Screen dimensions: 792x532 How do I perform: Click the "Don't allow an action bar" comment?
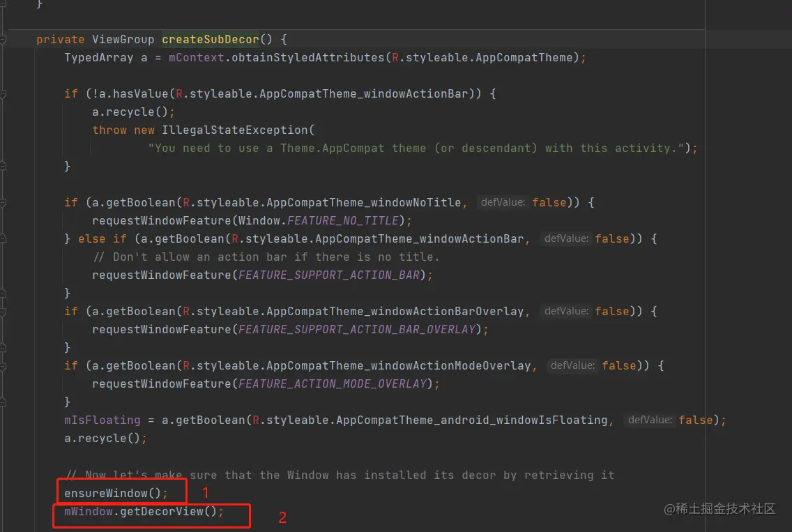click(x=266, y=257)
